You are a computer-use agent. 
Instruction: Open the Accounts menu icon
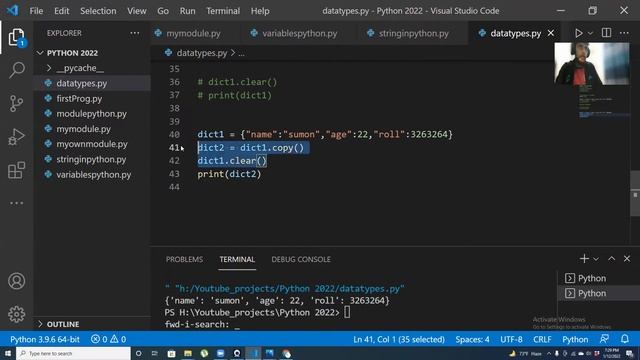pyautogui.click(x=16, y=281)
